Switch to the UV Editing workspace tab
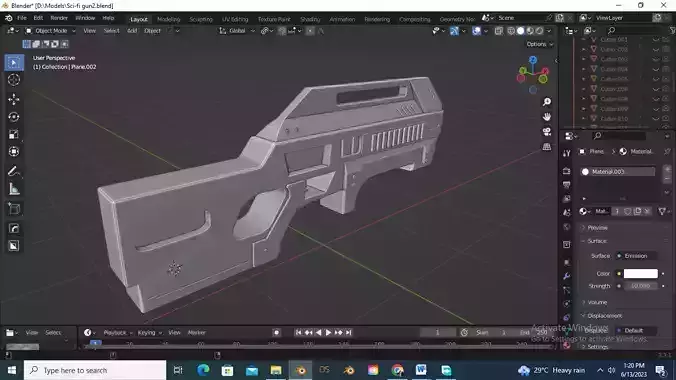This screenshot has width=676, height=380. pyautogui.click(x=235, y=19)
